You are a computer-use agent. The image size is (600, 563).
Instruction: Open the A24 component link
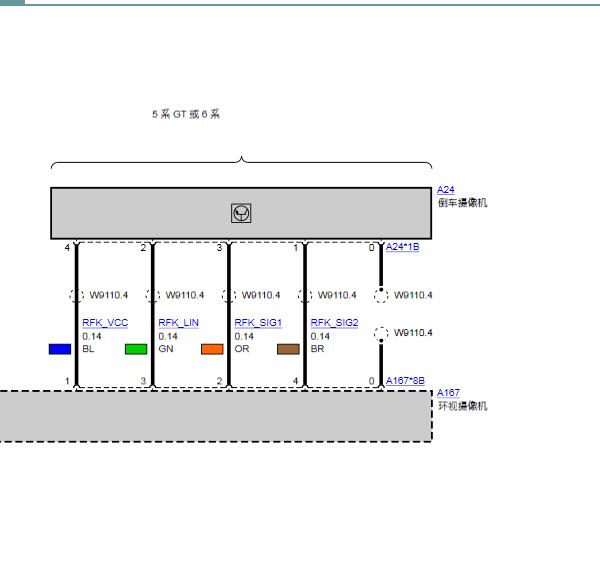coord(445,190)
